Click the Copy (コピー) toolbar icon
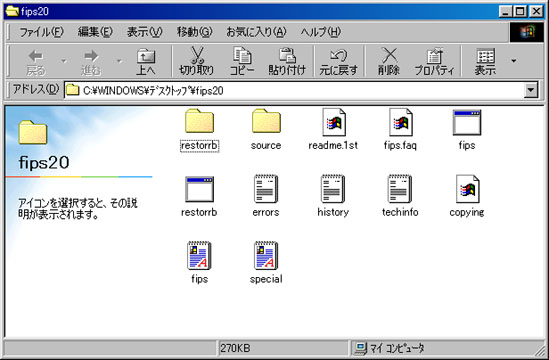 pyautogui.click(x=242, y=61)
